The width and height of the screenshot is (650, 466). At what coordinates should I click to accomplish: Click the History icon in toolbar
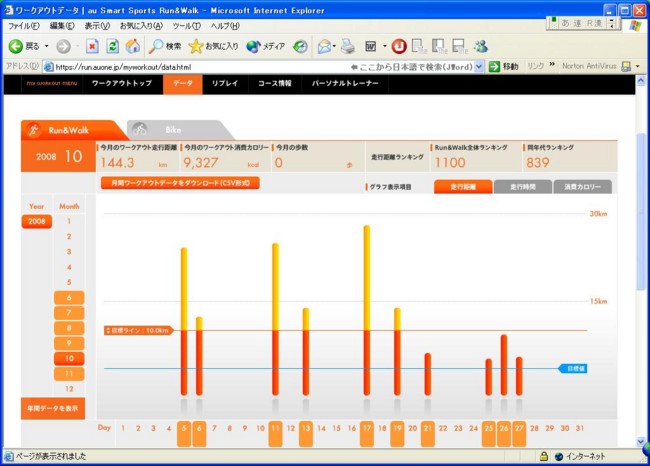click(x=300, y=46)
